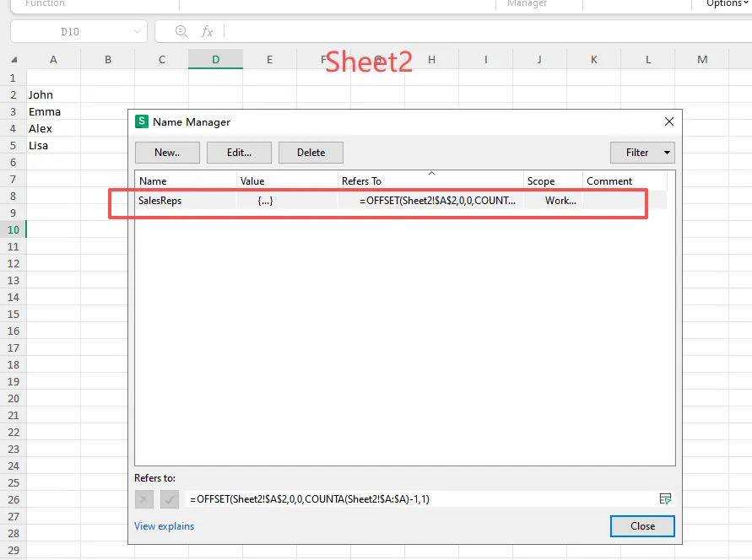This screenshot has height=560, width=752.
Task: Select the cell containing John
Action: pyautogui.click(x=53, y=94)
